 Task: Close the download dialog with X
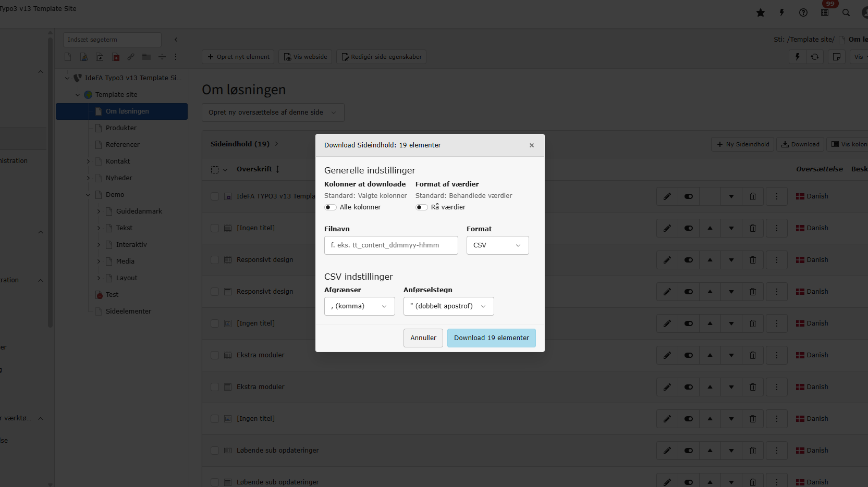coord(532,145)
